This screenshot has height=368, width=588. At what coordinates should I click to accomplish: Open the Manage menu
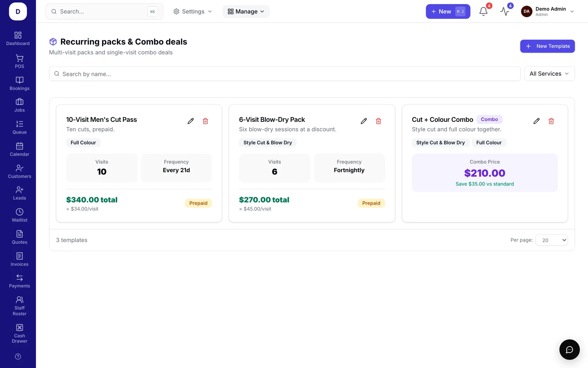(246, 11)
